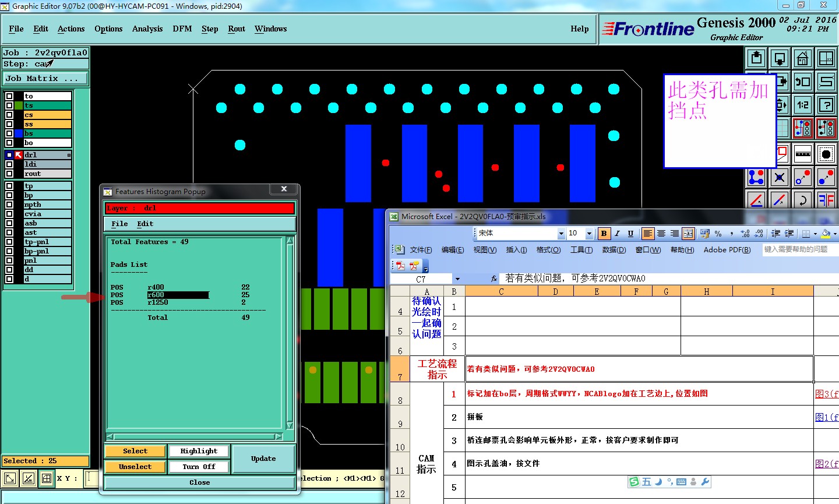Click the solid blue to red copy icon
This screenshot has width=839, height=504.
pos(826,177)
